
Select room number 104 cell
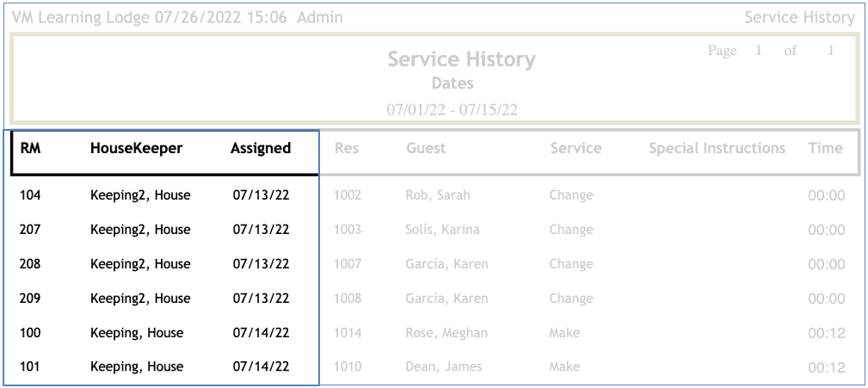coord(30,195)
